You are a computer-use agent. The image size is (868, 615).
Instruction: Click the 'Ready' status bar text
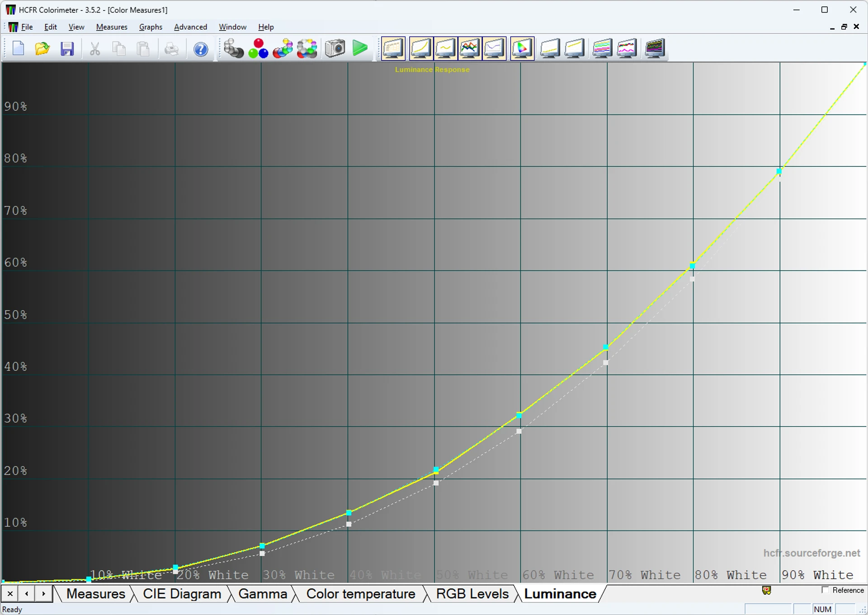[12, 610]
